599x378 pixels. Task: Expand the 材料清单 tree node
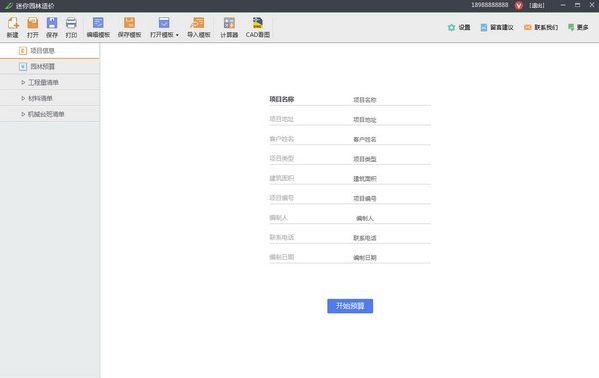[x=23, y=99]
